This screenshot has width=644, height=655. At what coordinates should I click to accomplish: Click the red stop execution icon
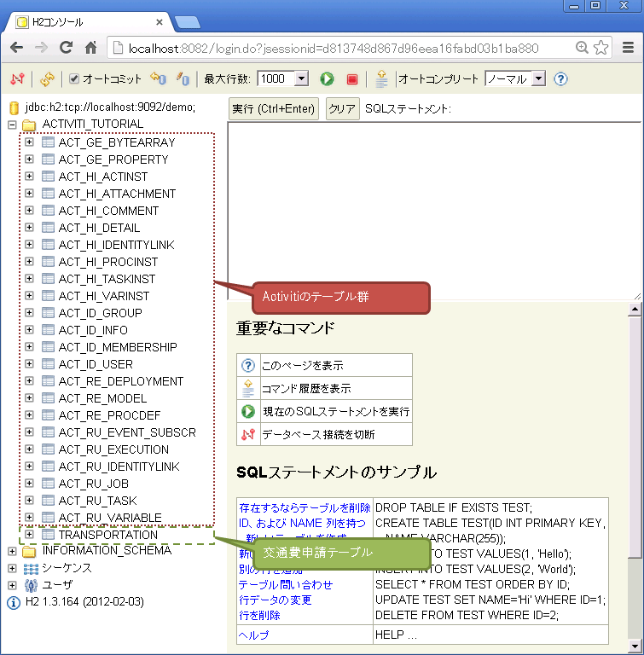352,79
